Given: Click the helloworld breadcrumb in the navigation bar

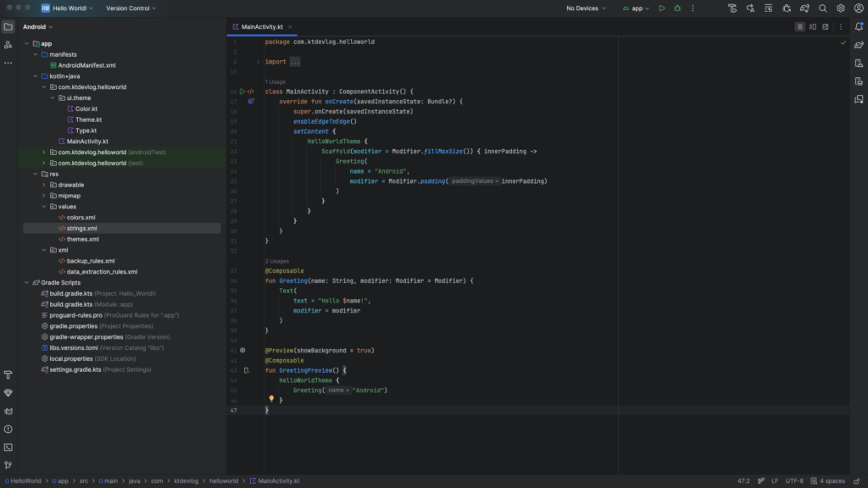Looking at the screenshot, I should [x=224, y=481].
